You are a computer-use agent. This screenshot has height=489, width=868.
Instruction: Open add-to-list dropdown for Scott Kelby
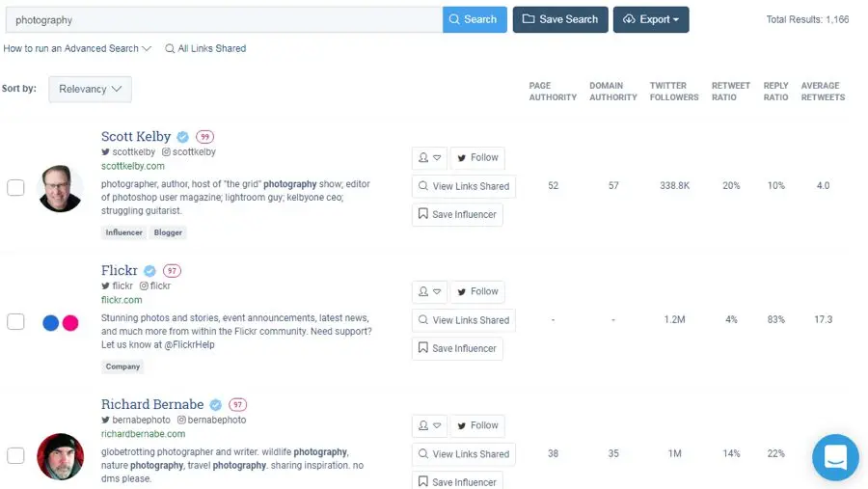coord(429,158)
